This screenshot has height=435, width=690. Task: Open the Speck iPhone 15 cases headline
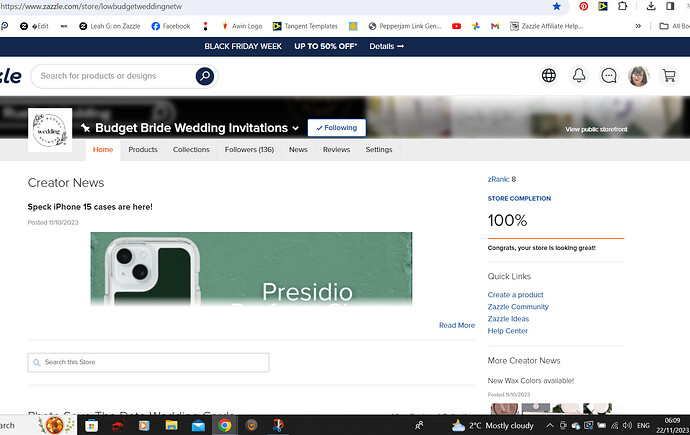pyautogui.click(x=90, y=207)
